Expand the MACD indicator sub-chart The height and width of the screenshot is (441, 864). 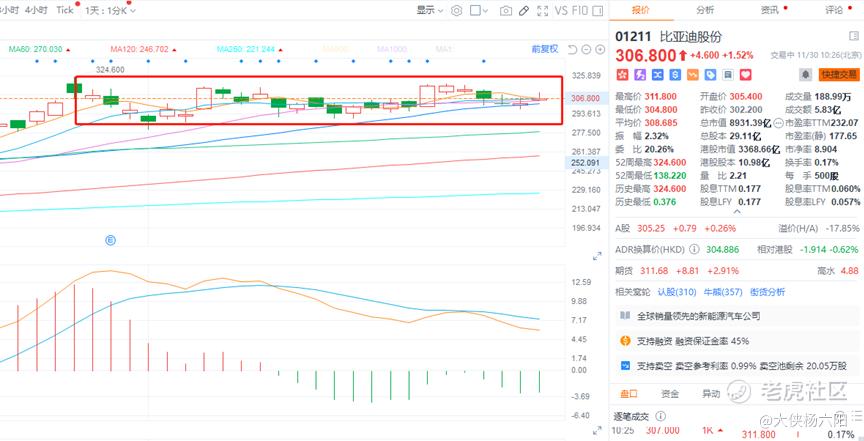click(x=597, y=430)
